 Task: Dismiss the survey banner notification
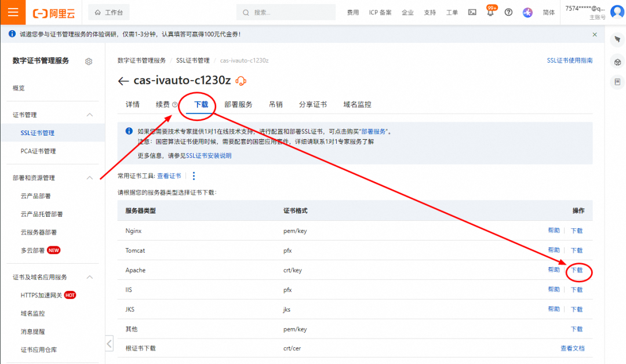pos(594,34)
